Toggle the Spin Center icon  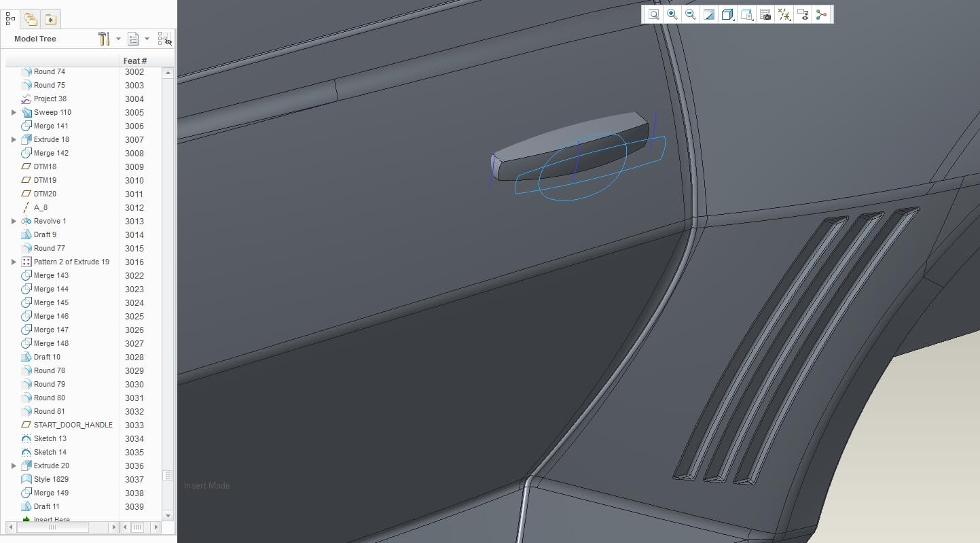click(821, 14)
